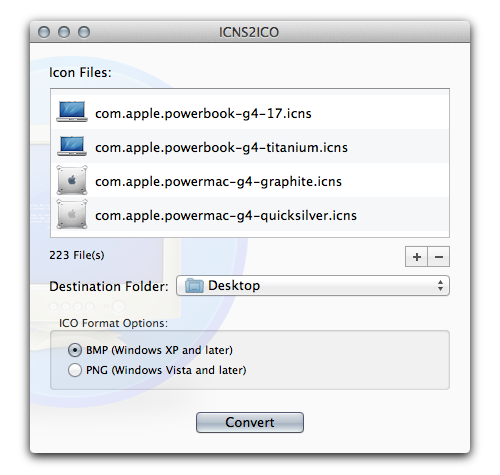Image resolution: width=500 pixels, height=475 pixels.
Task: Click the powermac-g4-graphite tower icon
Action: click(72, 180)
